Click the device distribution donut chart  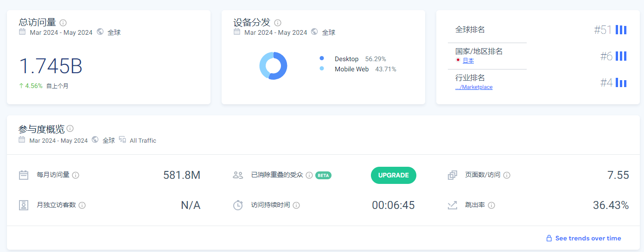click(273, 66)
